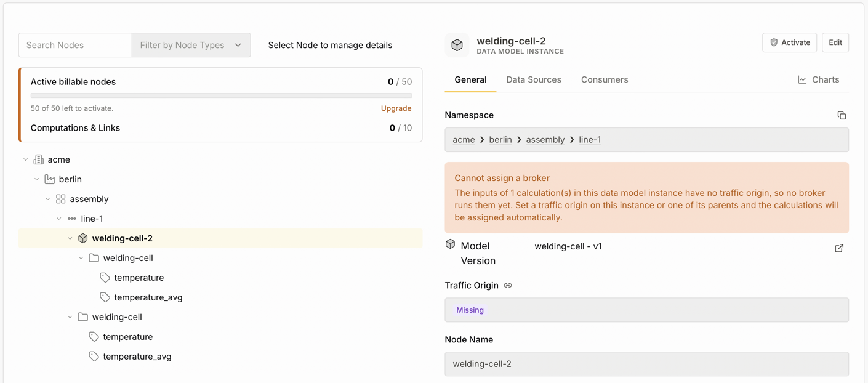This screenshot has width=868, height=383.
Task: Click the berlin factory site icon
Action: coord(50,179)
